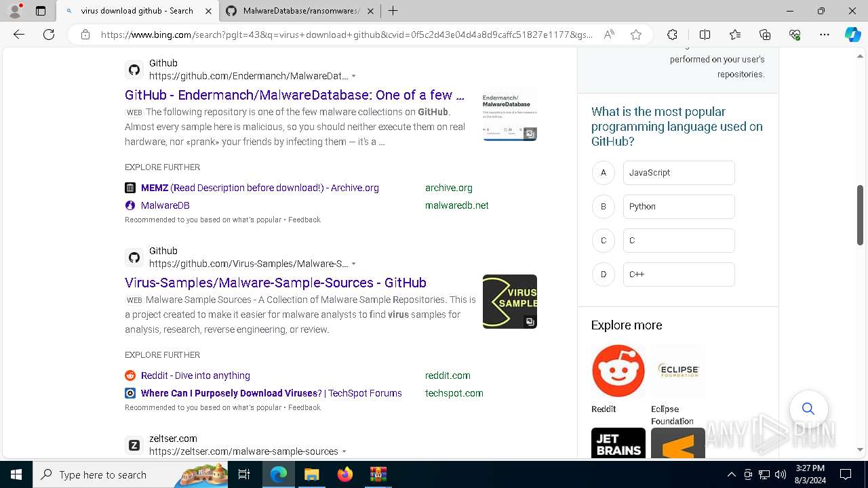This screenshot has width=868, height=488.
Task: Go back to the previous page
Action: (x=19, y=35)
